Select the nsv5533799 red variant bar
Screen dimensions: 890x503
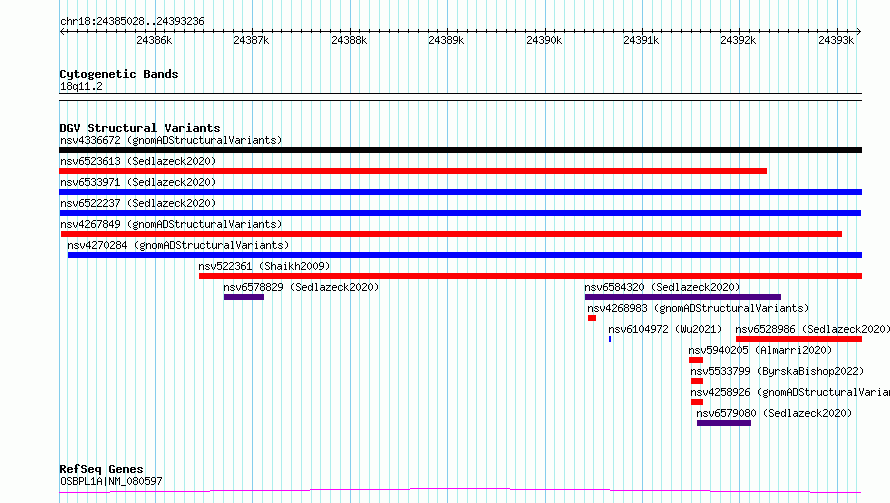tap(697, 381)
